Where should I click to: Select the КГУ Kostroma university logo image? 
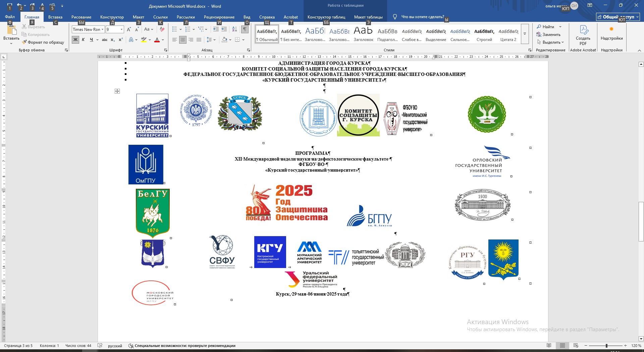click(x=270, y=252)
